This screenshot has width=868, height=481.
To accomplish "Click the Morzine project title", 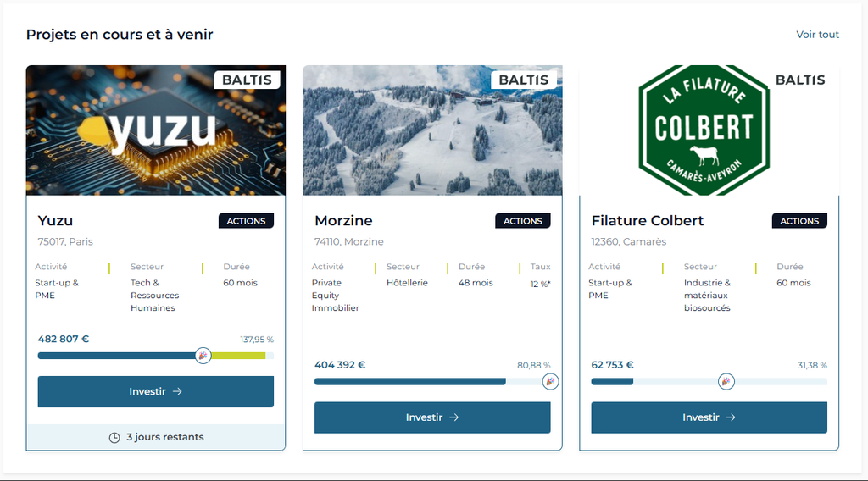I will pyautogui.click(x=344, y=220).
